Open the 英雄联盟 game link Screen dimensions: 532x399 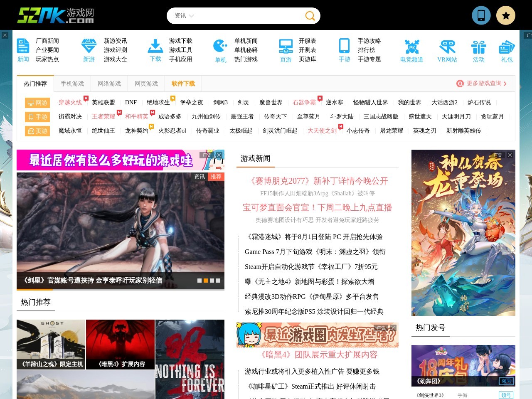click(103, 103)
